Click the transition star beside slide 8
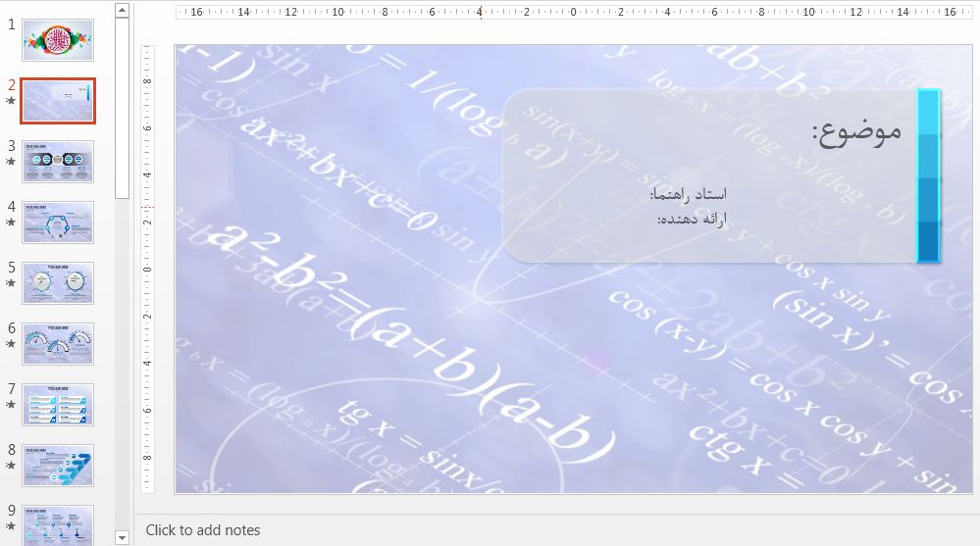 (11, 466)
